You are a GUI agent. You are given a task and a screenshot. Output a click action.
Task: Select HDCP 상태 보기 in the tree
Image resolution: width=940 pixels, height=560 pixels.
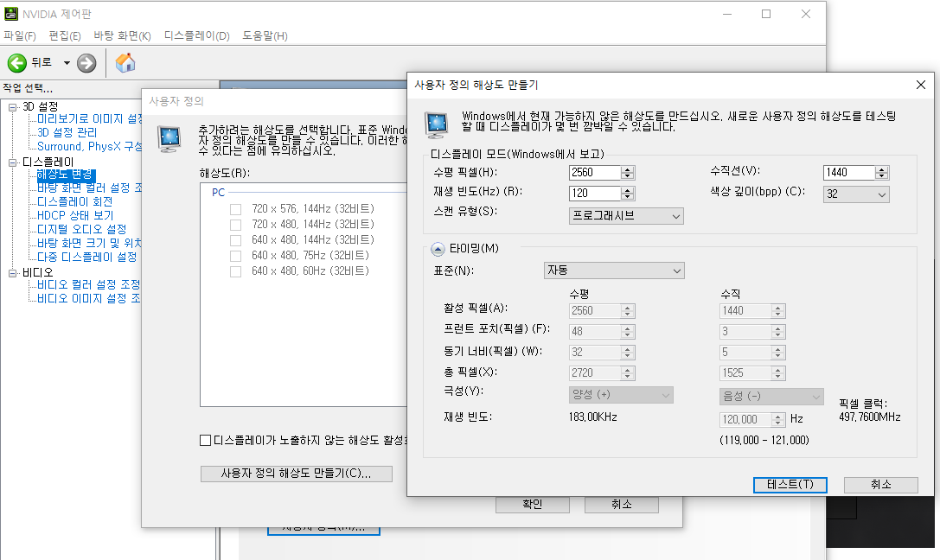pos(75,215)
